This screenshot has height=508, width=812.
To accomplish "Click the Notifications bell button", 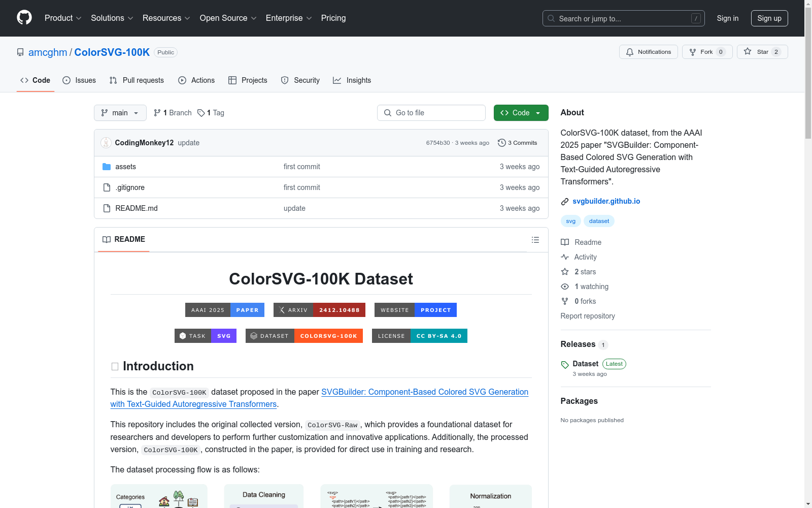I will (649, 52).
